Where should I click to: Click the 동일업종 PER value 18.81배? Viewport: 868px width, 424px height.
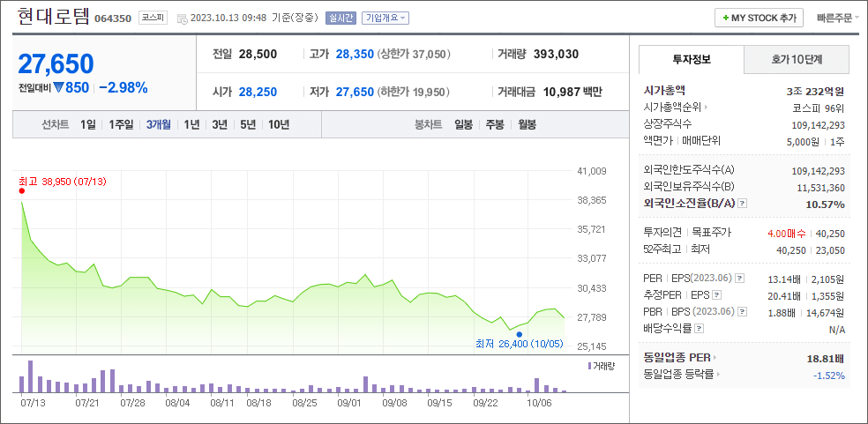tap(826, 358)
